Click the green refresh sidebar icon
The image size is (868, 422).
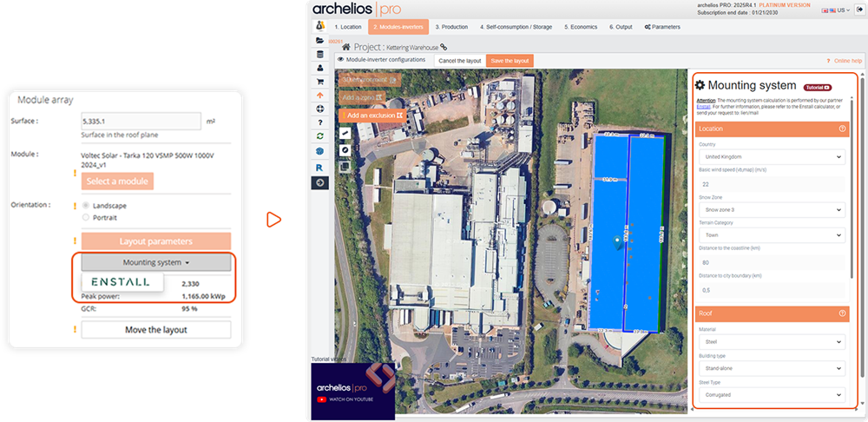click(x=319, y=136)
